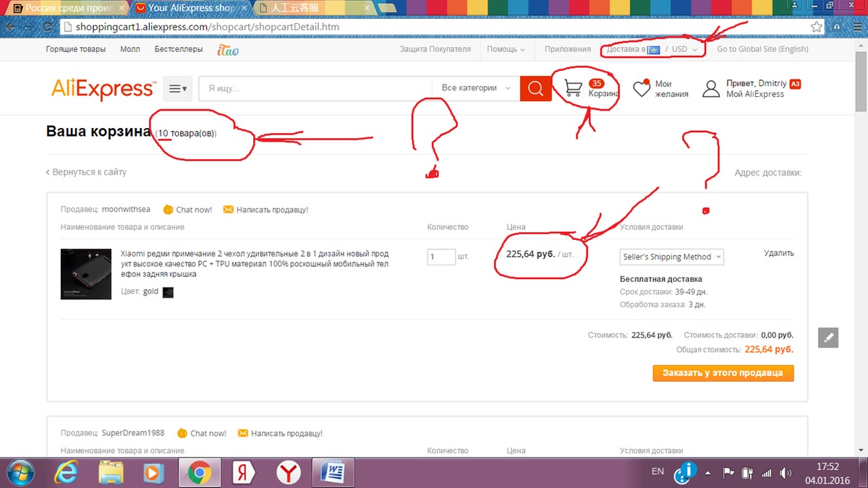The width and height of the screenshot is (868, 488).
Task: Switch to the Your AliExpress shopping browser tab
Action: (190, 8)
